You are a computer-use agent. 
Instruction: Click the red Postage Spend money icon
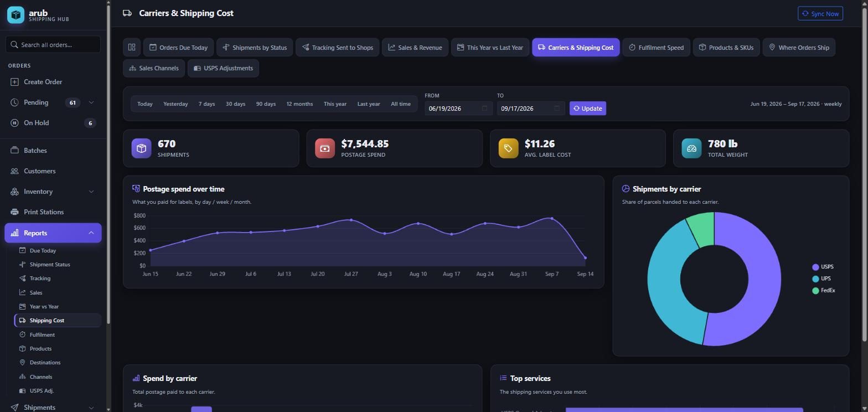[x=325, y=148]
